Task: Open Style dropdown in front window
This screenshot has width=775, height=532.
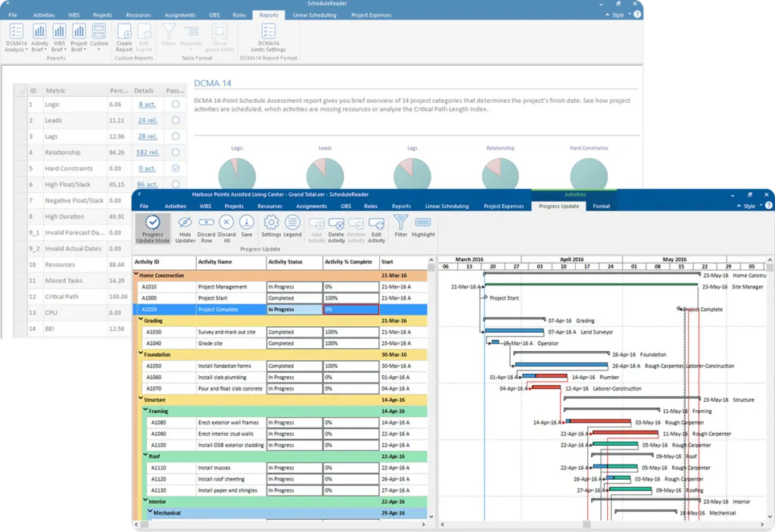Action: coord(750,206)
